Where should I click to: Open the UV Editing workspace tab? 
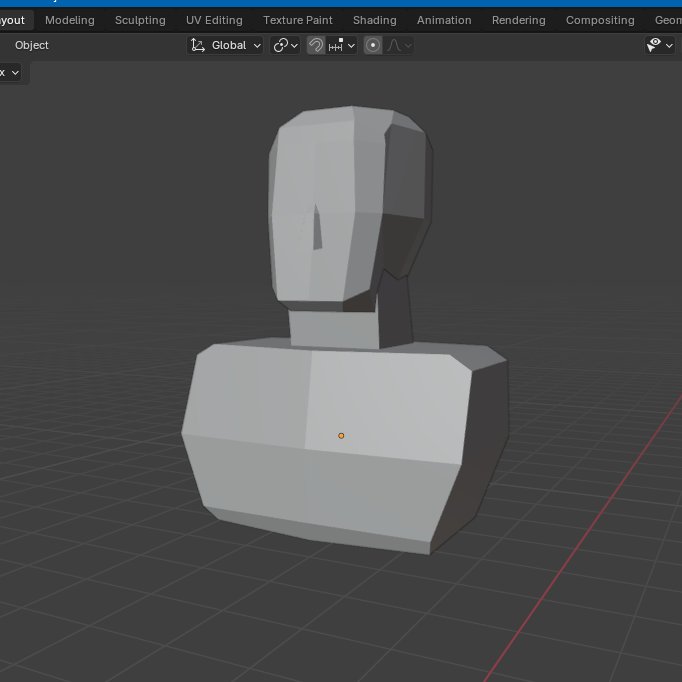pos(214,20)
